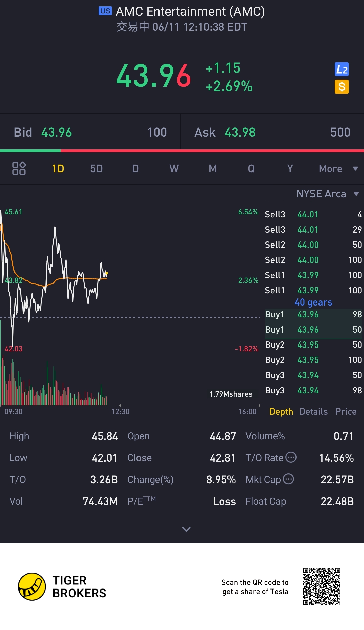The width and height of the screenshot is (364, 630).
Task: Expand more stats with bottom chevron
Action: pos(186,529)
